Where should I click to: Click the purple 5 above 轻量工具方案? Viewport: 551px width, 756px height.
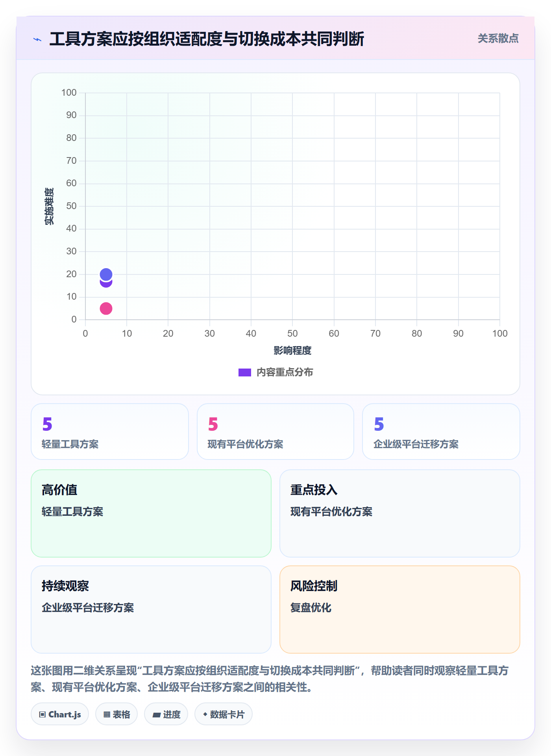click(47, 424)
